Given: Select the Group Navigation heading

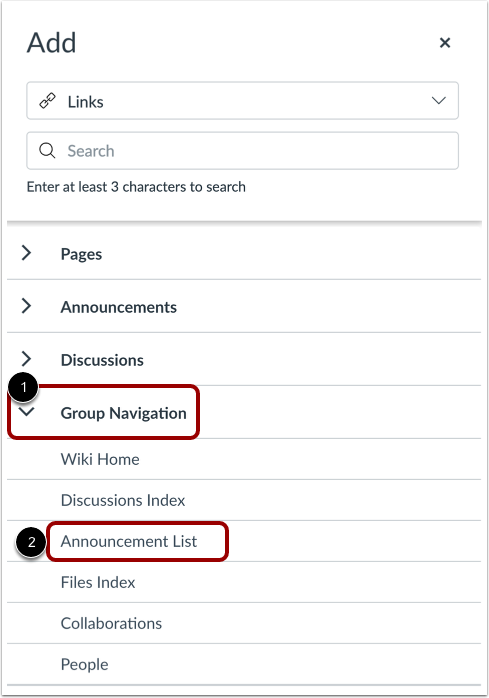Looking at the screenshot, I should tap(124, 414).
